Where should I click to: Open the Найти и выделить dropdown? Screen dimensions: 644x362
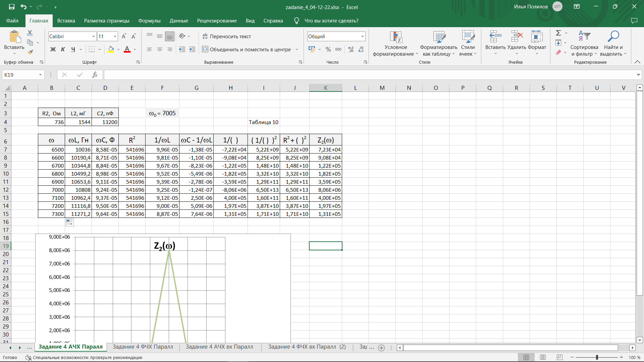[x=613, y=44]
